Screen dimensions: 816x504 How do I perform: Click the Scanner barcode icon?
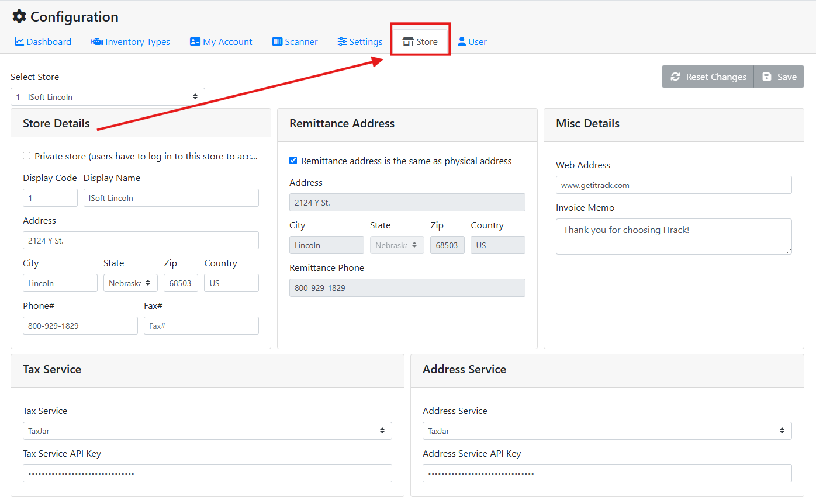click(x=277, y=42)
